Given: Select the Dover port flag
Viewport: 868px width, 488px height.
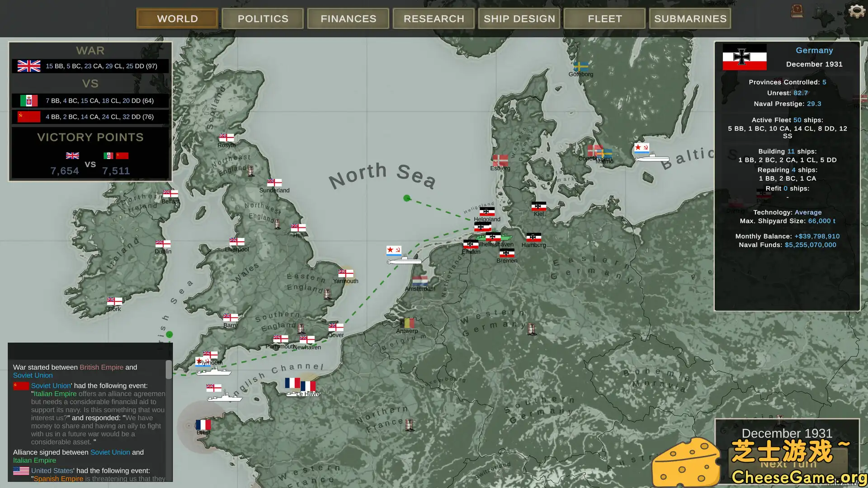Looking at the screenshot, I should point(336,327).
